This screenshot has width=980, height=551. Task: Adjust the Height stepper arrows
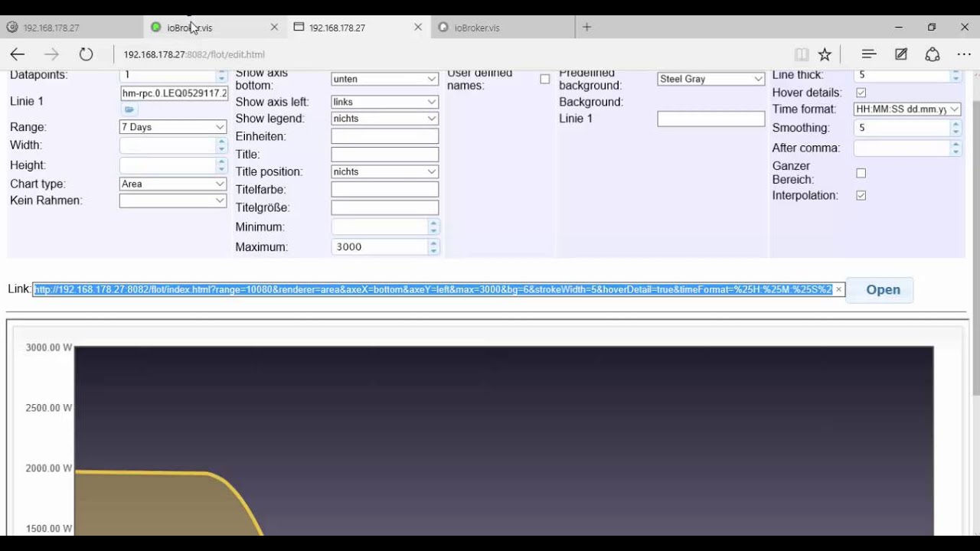click(x=221, y=165)
